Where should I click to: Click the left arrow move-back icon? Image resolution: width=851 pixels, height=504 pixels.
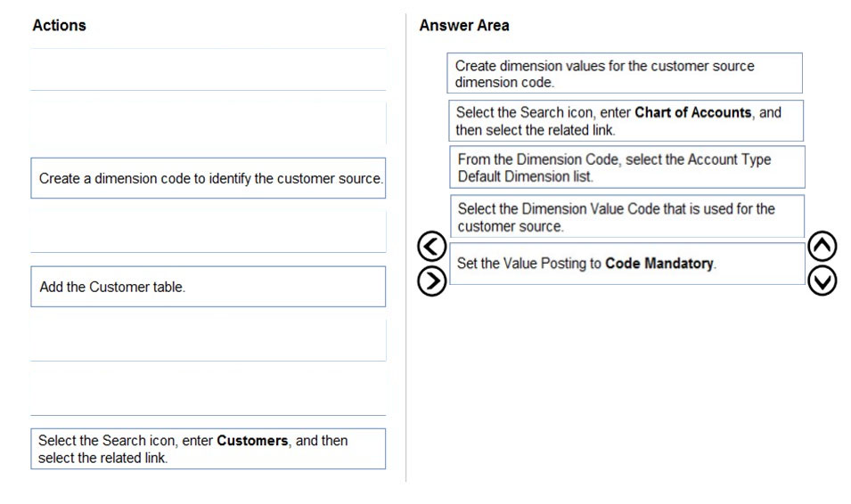coord(431,247)
